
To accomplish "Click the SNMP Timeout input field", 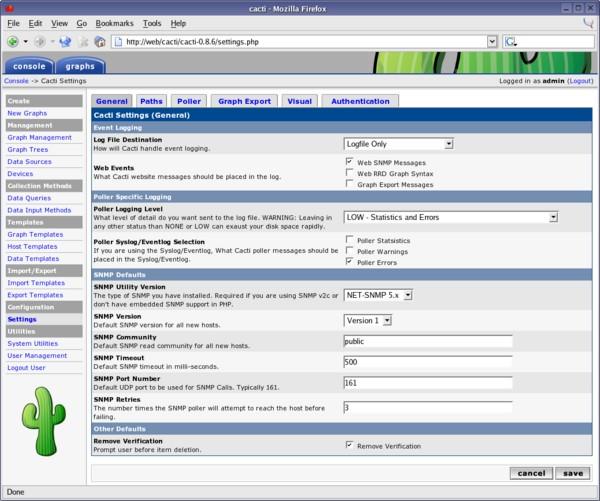I will click(428, 362).
